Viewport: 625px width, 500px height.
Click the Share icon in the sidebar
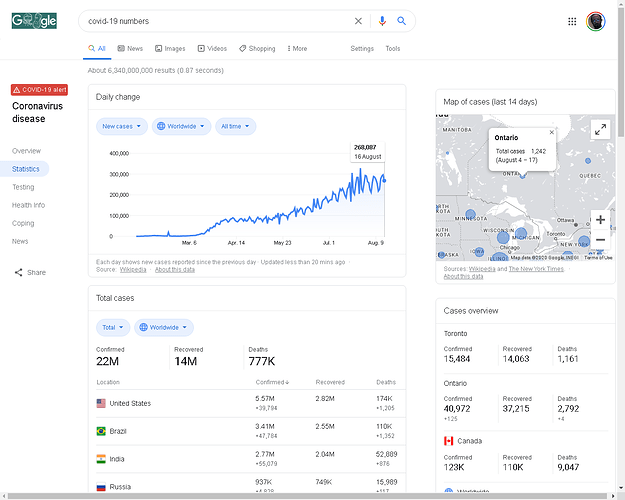[18, 272]
